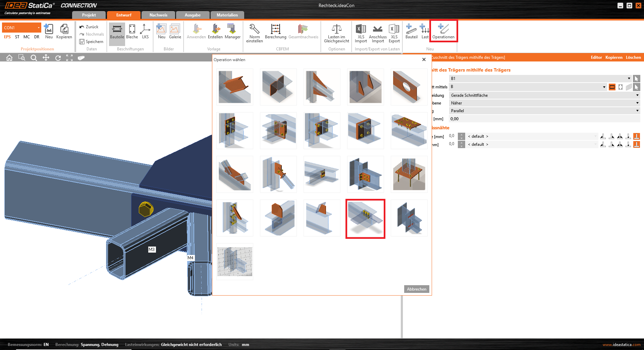644x350 pixels.
Task: Click the home view icon in viewport toolbar
Action: click(x=9, y=58)
